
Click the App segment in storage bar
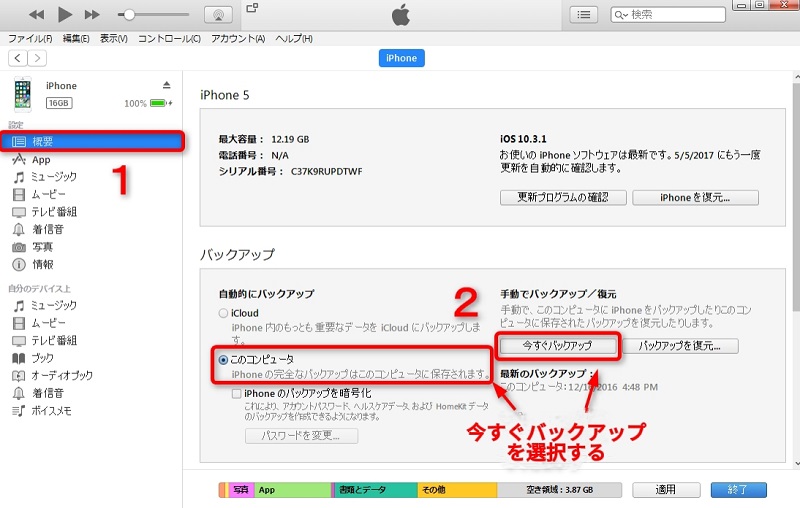(293, 490)
